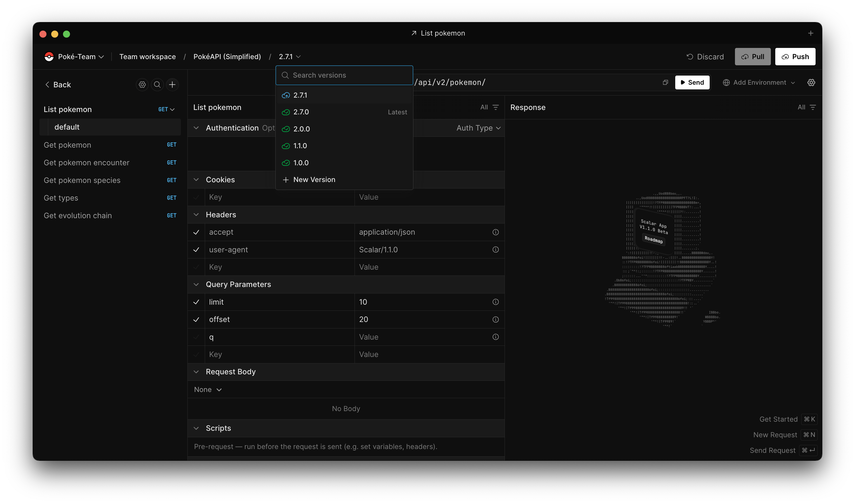Toggle the accept header checkbox
Screen dimensions: 855x504
coord(196,232)
